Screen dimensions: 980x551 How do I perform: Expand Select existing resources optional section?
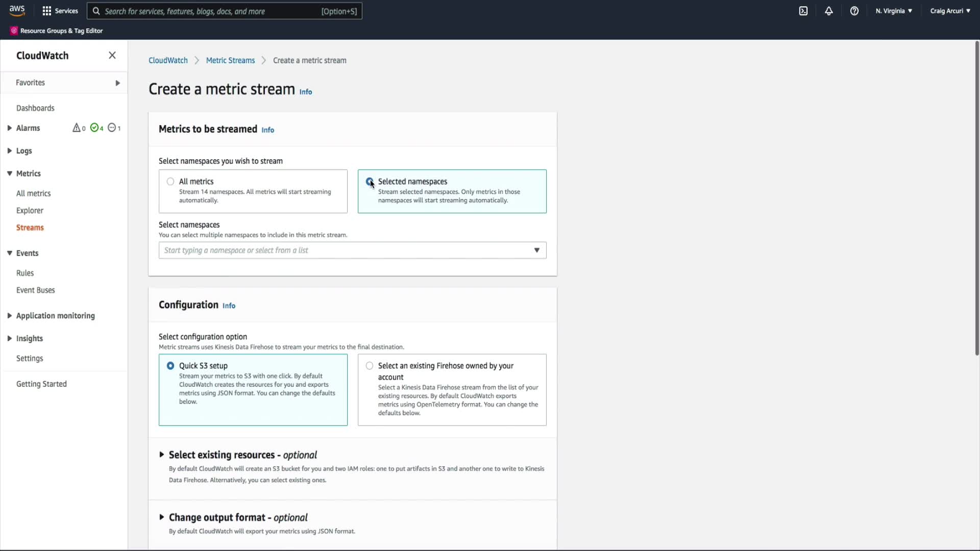tap(162, 455)
